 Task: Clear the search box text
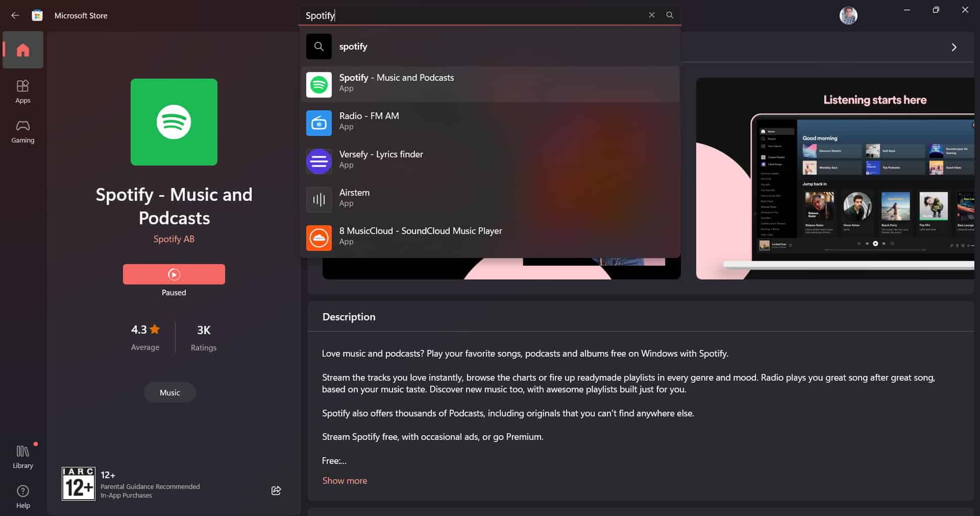(x=652, y=15)
